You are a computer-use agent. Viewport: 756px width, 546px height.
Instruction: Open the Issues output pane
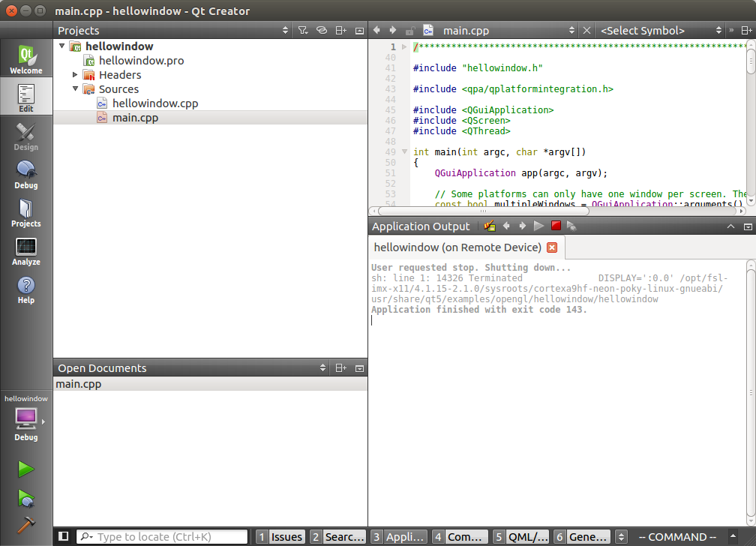point(280,537)
